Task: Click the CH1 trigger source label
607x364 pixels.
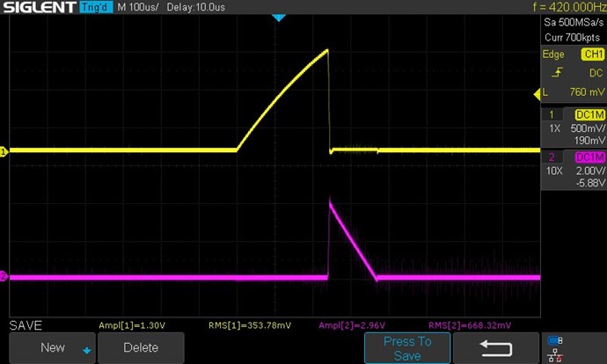Action: 593,55
